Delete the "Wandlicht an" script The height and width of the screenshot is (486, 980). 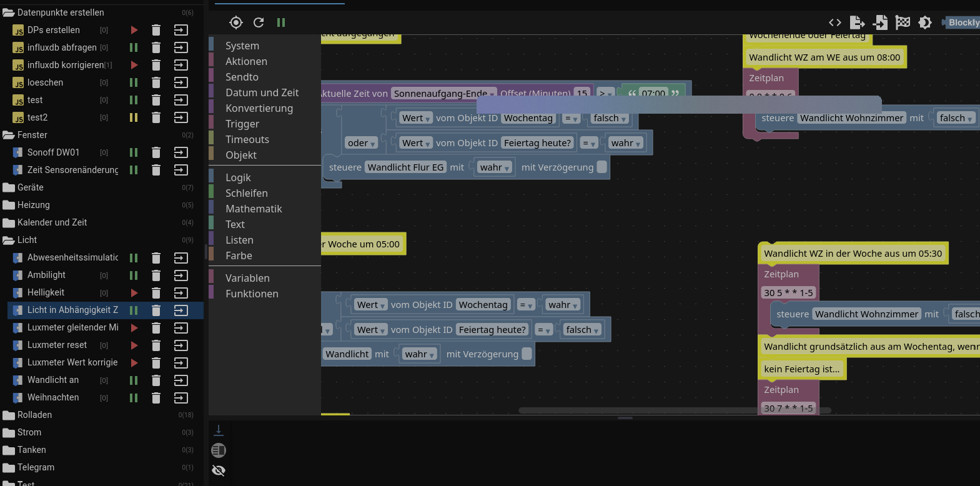156,380
